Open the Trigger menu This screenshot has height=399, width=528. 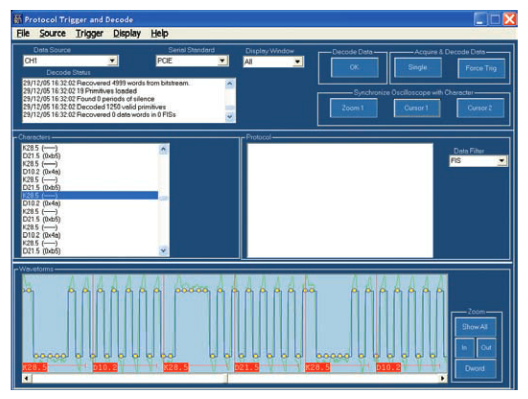(89, 33)
